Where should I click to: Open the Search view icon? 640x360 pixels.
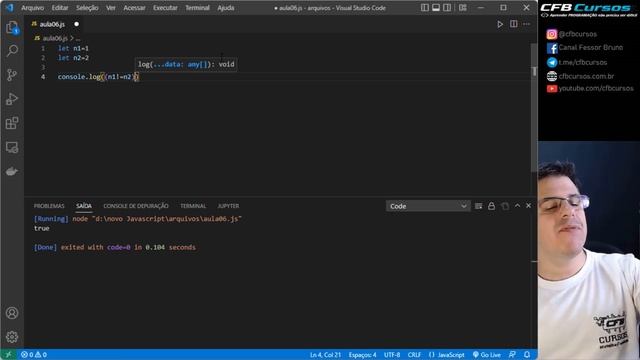12,51
